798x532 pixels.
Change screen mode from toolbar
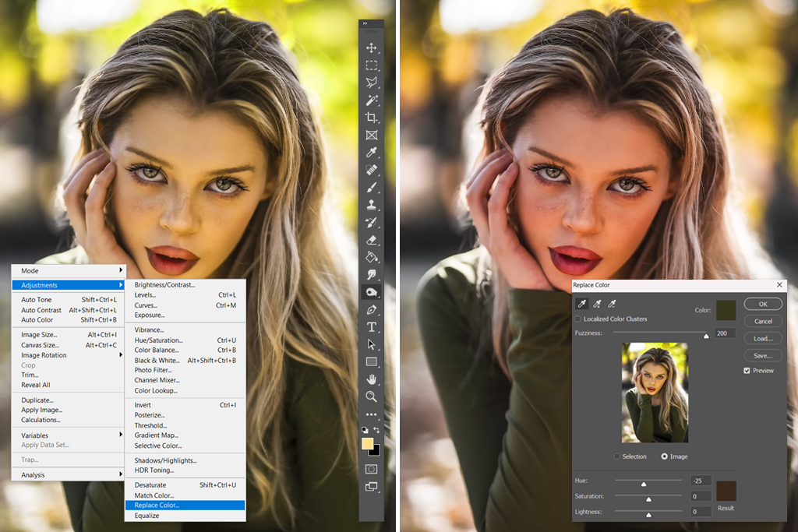point(372,487)
